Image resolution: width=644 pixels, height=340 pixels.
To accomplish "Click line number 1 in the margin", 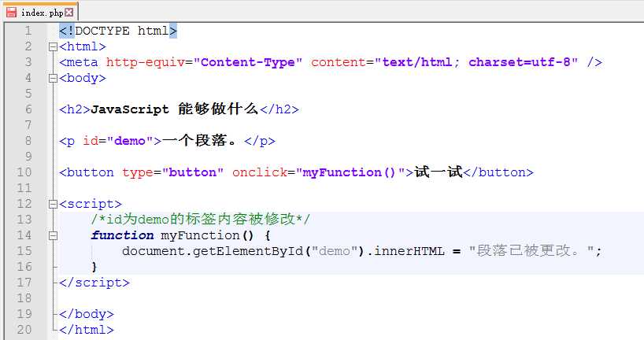I will coord(28,31).
